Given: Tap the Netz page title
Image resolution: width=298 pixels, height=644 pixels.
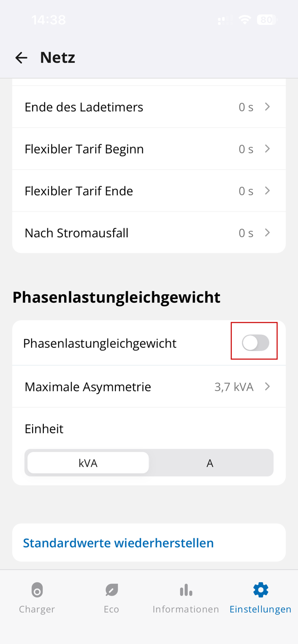Looking at the screenshot, I should pos(58,58).
